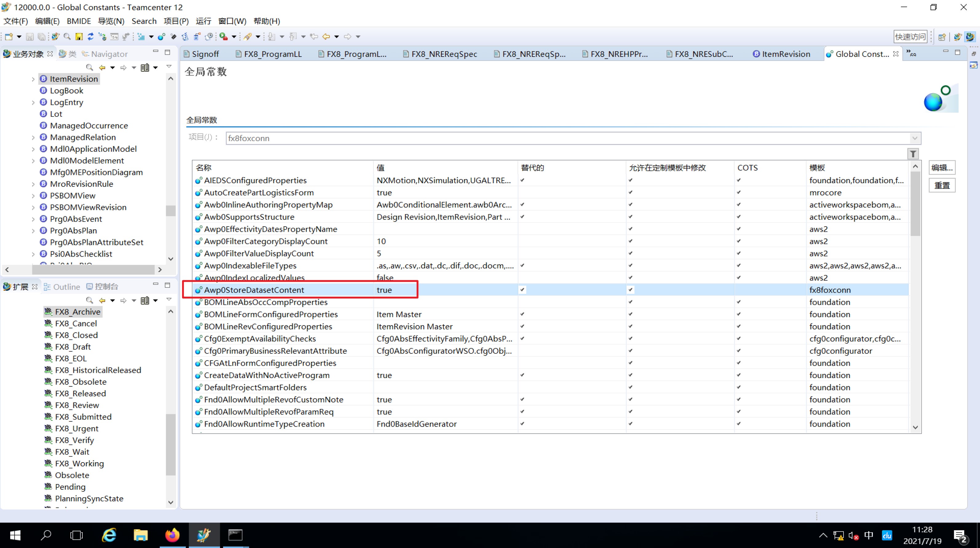
Task: Toggle overridden checkbox for CreateDataWithNoActiveProgram
Action: [522, 375]
